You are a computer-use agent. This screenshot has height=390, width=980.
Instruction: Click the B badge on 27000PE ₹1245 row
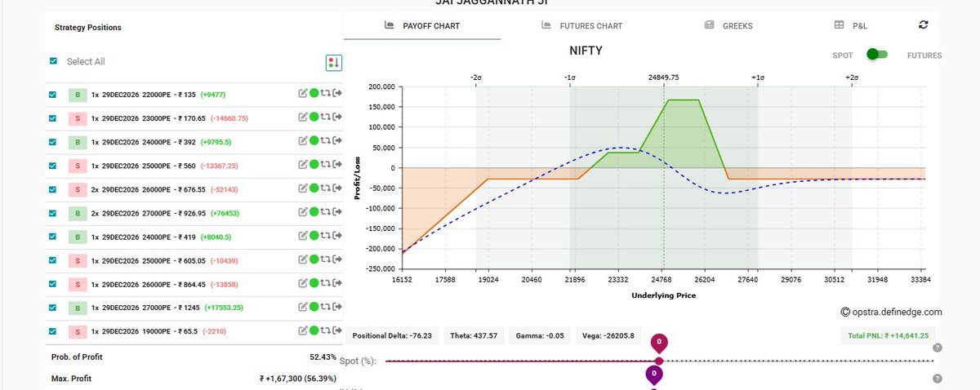click(77, 308)
